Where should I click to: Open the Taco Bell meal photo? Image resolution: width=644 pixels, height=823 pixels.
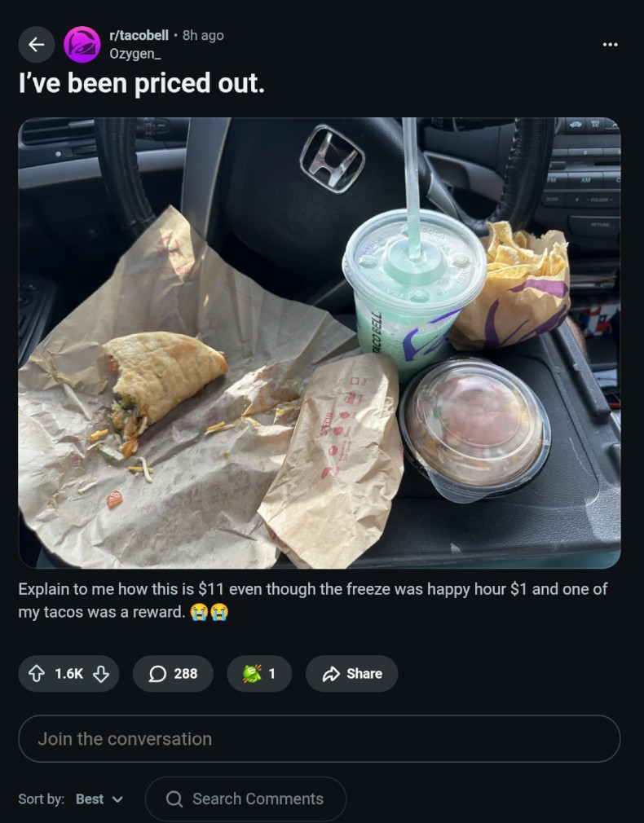tap(320, 343)
